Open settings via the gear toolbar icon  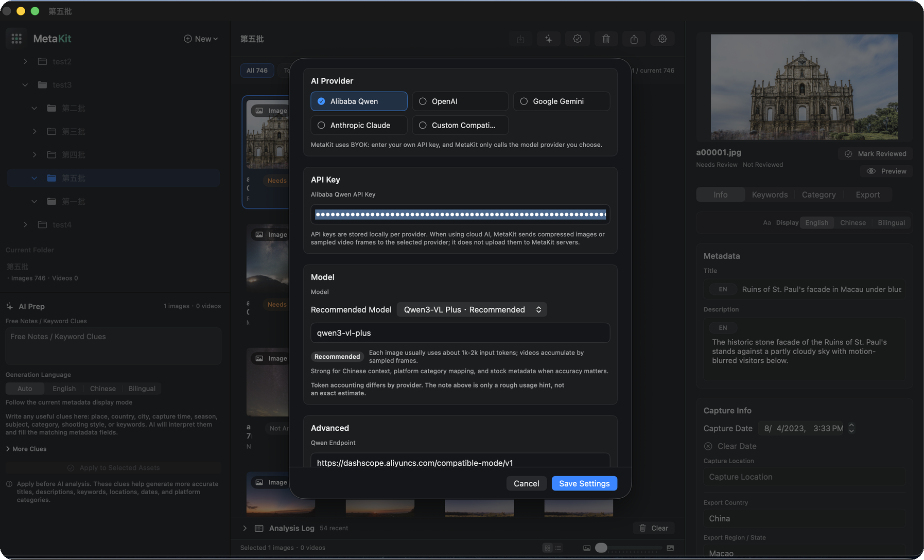663,39
